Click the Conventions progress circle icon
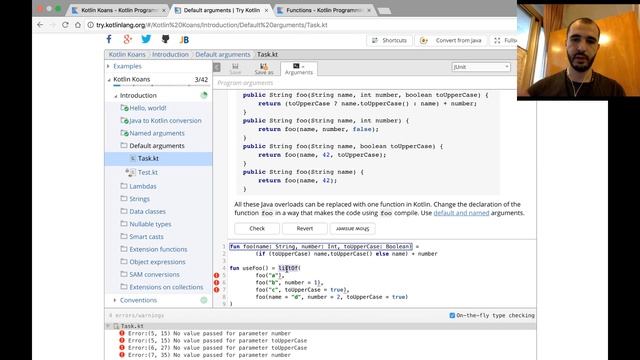This screenshot has width=640, height=360. click(204, 300)
